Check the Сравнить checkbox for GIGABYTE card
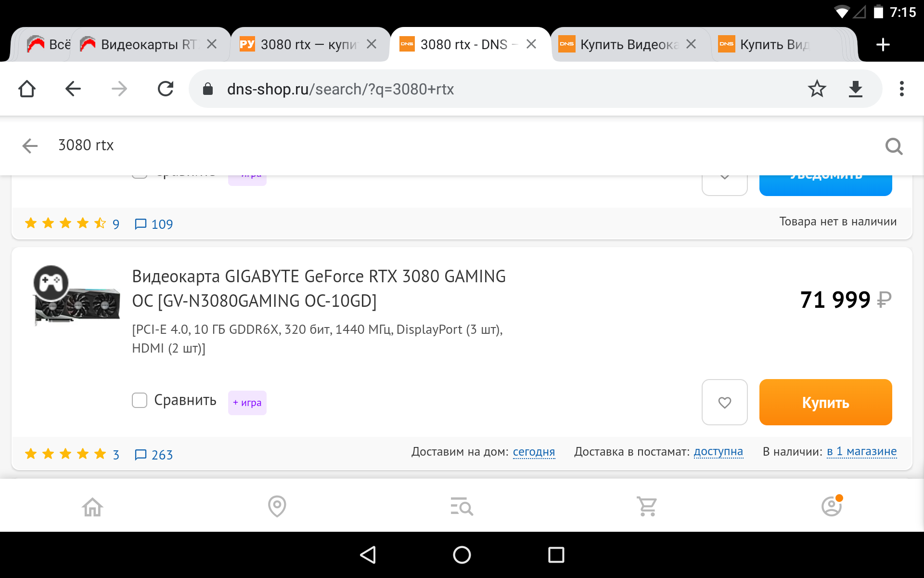Image resolution: width=924 pixels, height=578 pixels. (140, 400)
